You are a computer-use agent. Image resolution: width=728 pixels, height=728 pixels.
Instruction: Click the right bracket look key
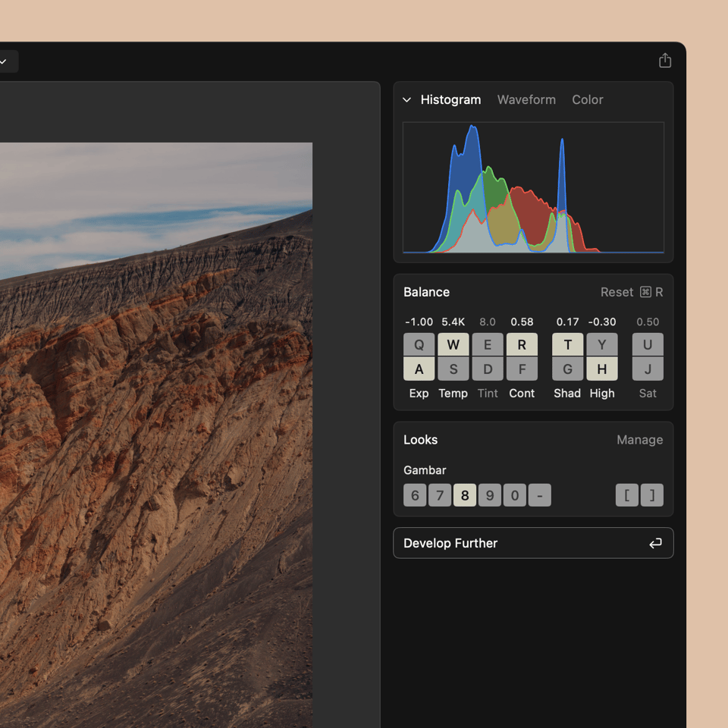point(652,495)
